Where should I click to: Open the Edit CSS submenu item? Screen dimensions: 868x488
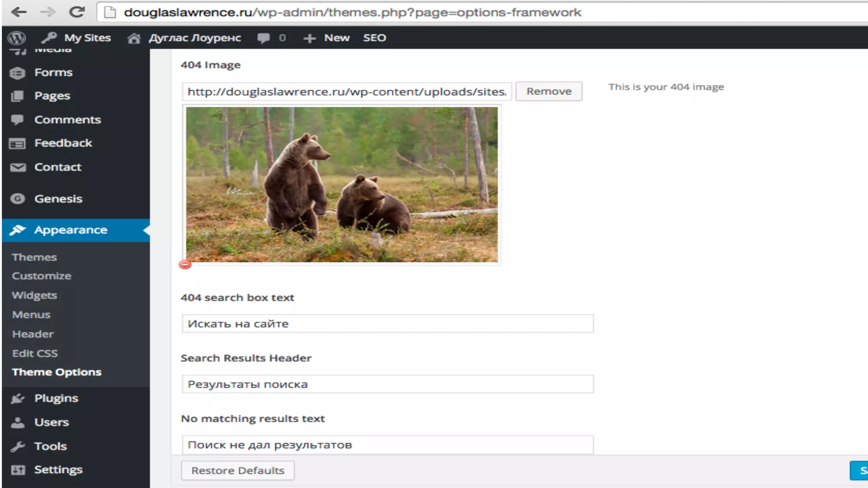[35, 353]
